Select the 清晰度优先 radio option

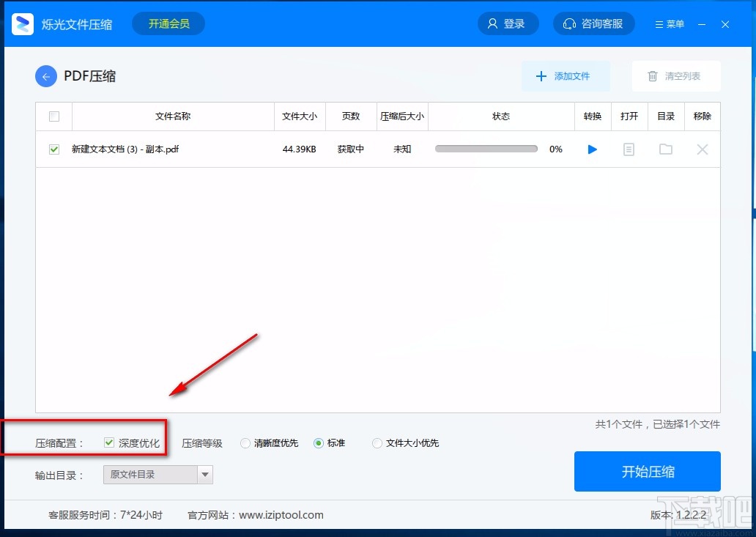click(x=245, y=443)
